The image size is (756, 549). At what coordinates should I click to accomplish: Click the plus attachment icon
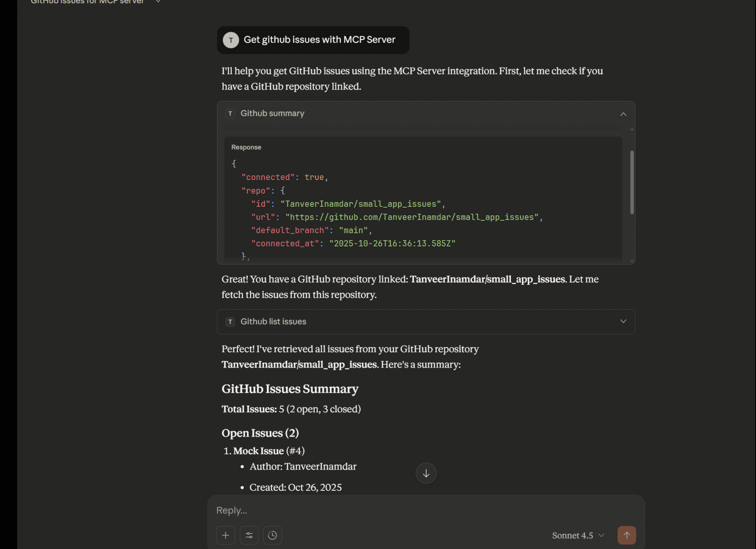coord(226,535)
